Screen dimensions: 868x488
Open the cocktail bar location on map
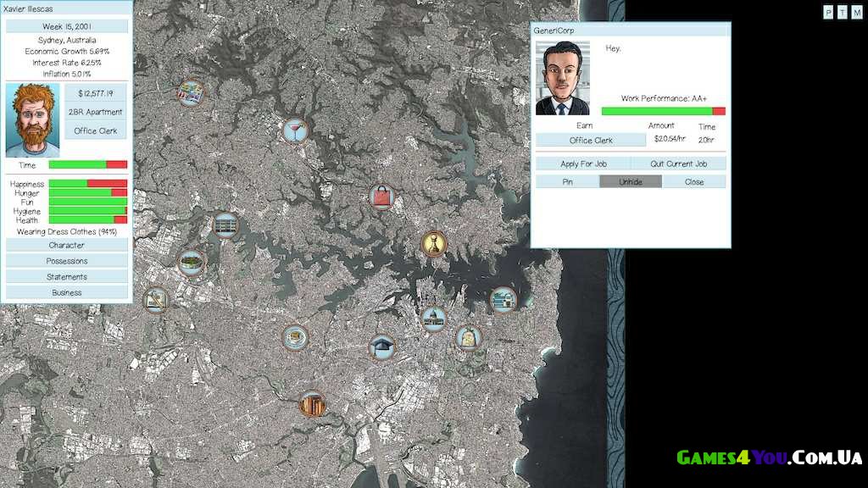click(x=295, y=129)
